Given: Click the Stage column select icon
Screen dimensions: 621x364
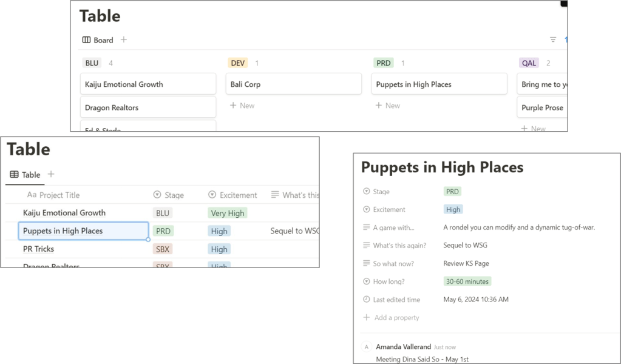Looking at the screenshot, I should tap(157, 195).
